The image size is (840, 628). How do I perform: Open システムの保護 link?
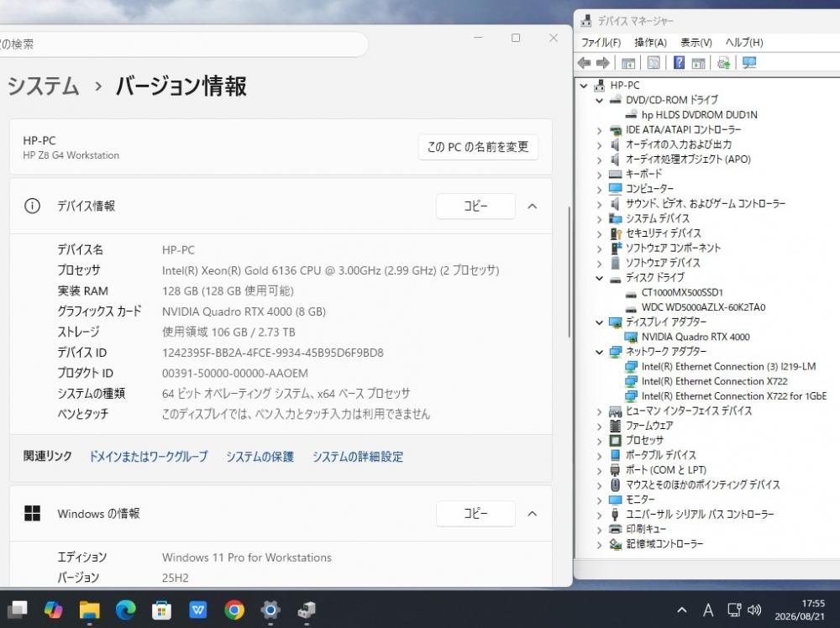click(x=260, y=457)
